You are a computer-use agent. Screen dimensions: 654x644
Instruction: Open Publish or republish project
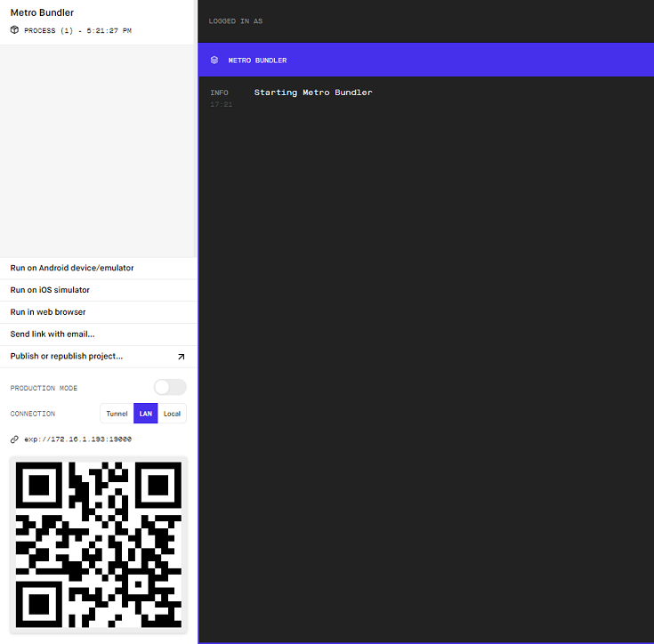99,357
